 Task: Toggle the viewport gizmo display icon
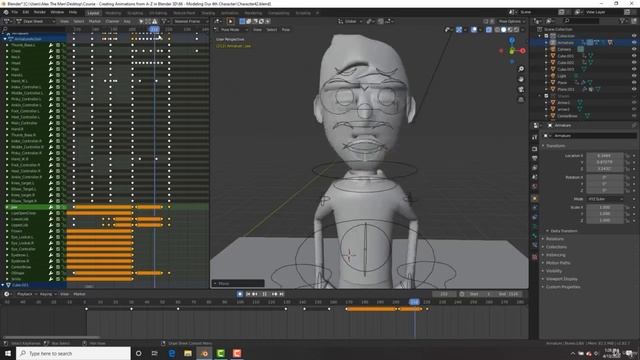point(459,30)
